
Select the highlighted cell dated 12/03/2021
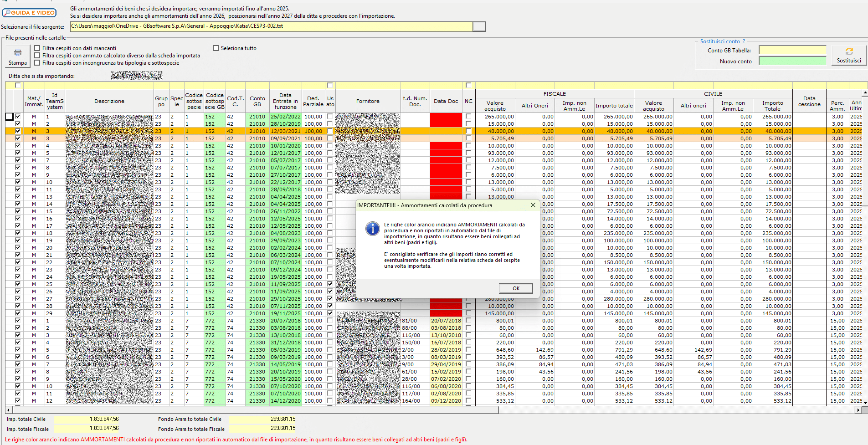tap(286, 131)
